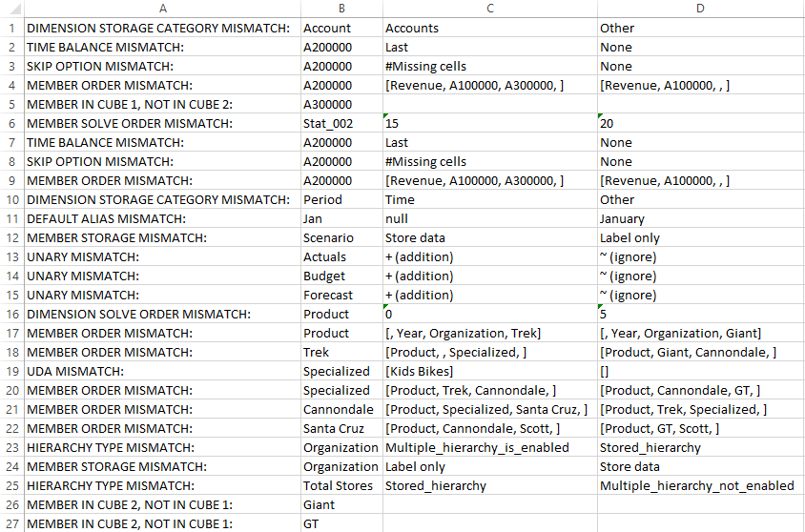805x532 pixels.
Task: Select column B header
Action: click(341, 9)
